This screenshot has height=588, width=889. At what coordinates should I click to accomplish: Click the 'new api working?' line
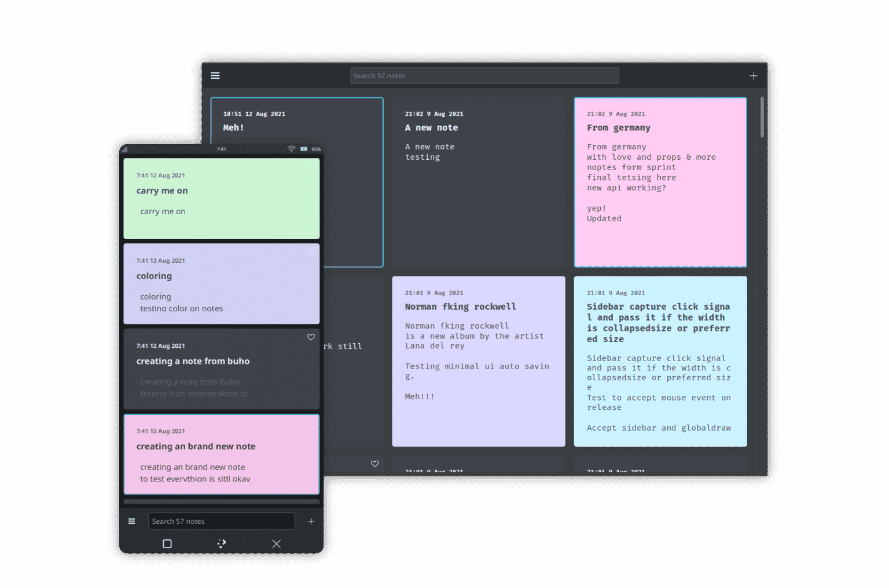click(626, 188)
